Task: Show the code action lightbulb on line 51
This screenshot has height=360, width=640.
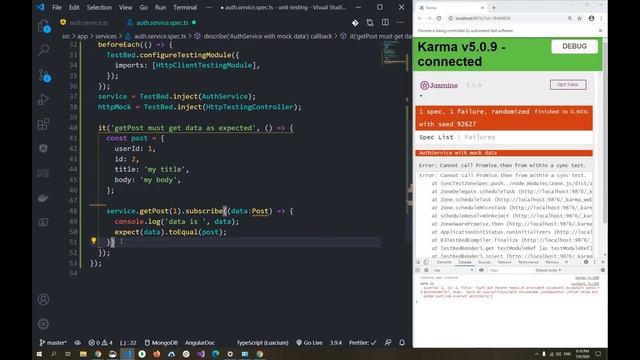Action: click(x=93, y=241)
